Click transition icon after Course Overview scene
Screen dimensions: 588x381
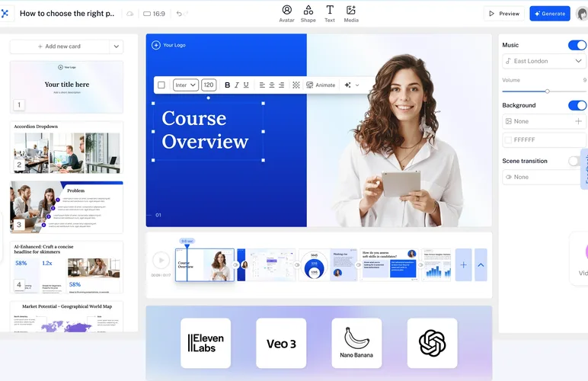click(235, 264)
